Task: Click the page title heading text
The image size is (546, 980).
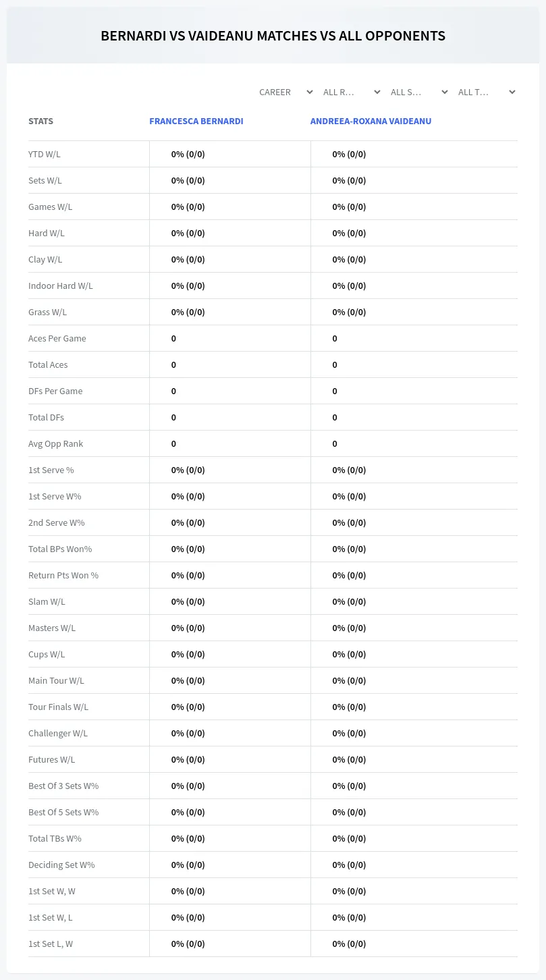Action: click(273, 36)
